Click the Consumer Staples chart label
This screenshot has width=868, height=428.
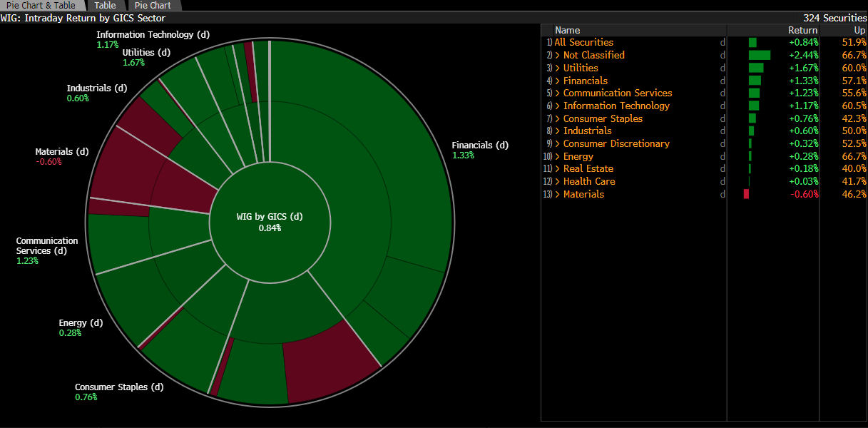pos(119,387)
